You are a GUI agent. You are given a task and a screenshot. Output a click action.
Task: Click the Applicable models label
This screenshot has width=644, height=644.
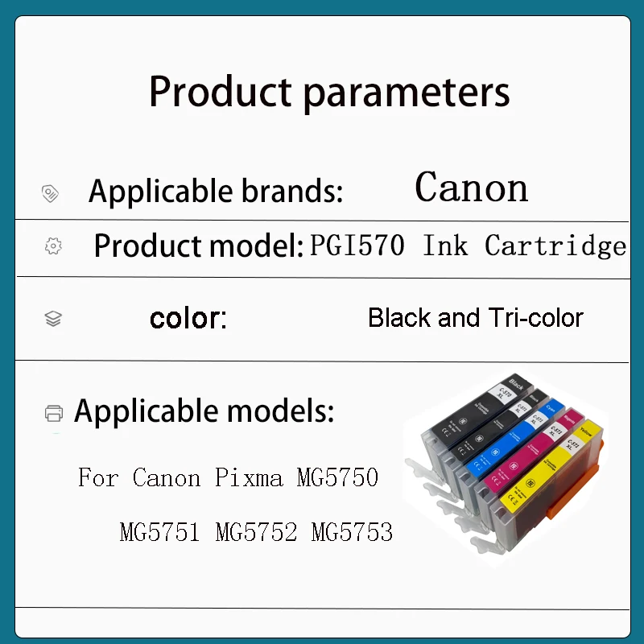(204, 411)
